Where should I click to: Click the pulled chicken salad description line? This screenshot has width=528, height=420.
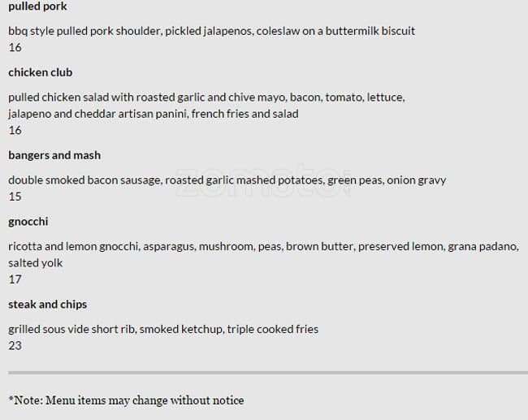tap(206, 97)
